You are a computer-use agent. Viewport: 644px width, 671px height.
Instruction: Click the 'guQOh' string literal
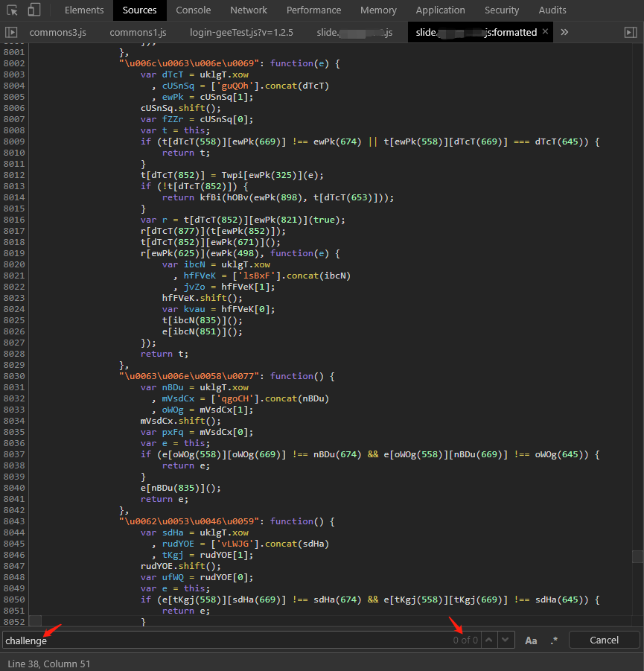click(x=235, y=86)
